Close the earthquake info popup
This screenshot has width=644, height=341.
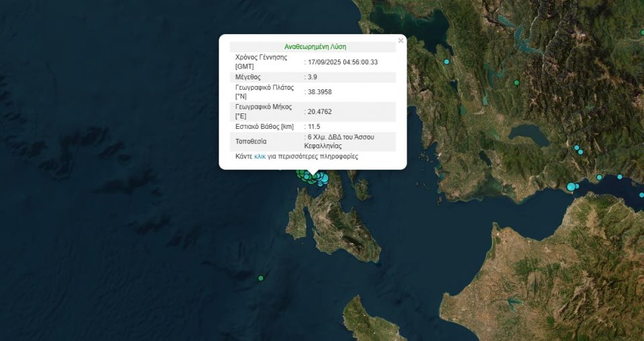[x=400, y=41]
